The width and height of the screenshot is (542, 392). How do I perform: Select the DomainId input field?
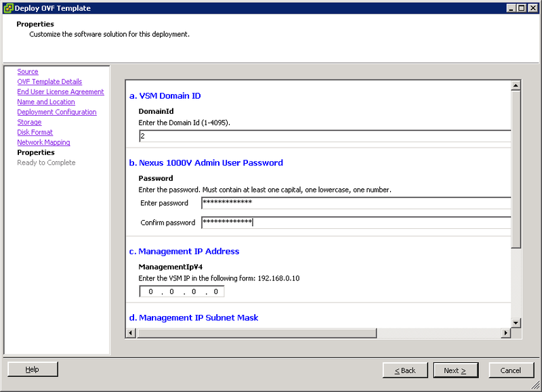271,135
